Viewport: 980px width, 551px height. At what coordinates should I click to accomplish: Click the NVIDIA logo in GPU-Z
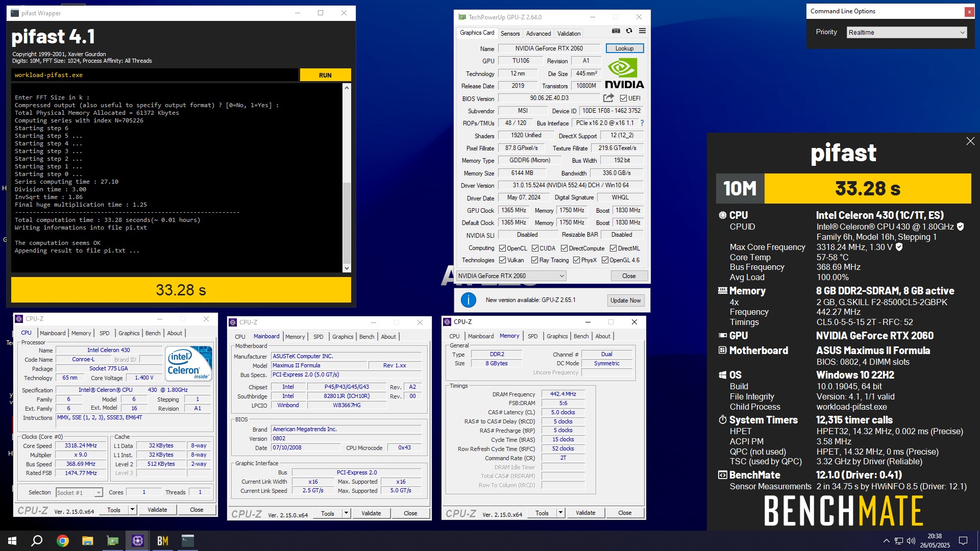[624, 73]
